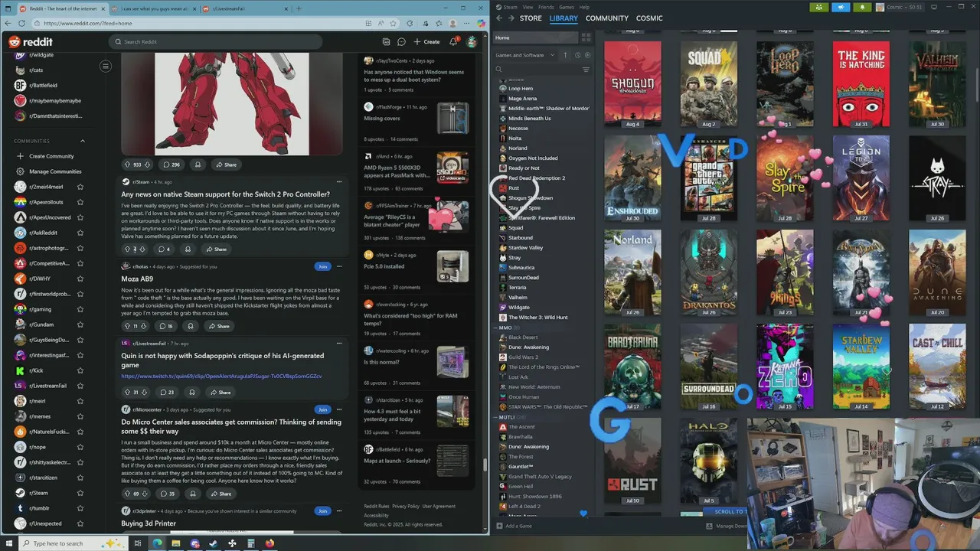Join r/hotas via the Join button
Viewport: 980px width, 551px height.
pos(322,266)
